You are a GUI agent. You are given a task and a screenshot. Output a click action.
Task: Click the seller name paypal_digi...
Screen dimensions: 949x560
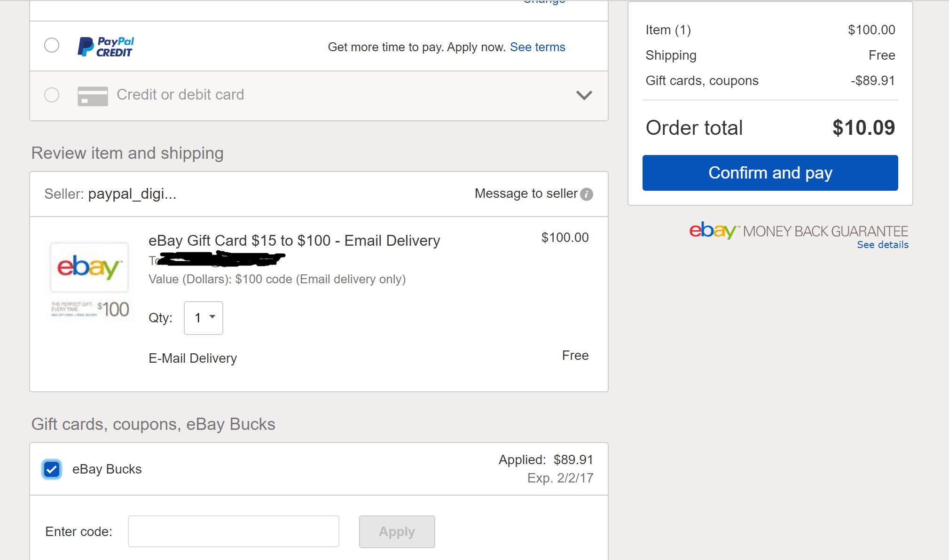pos(133,194)
